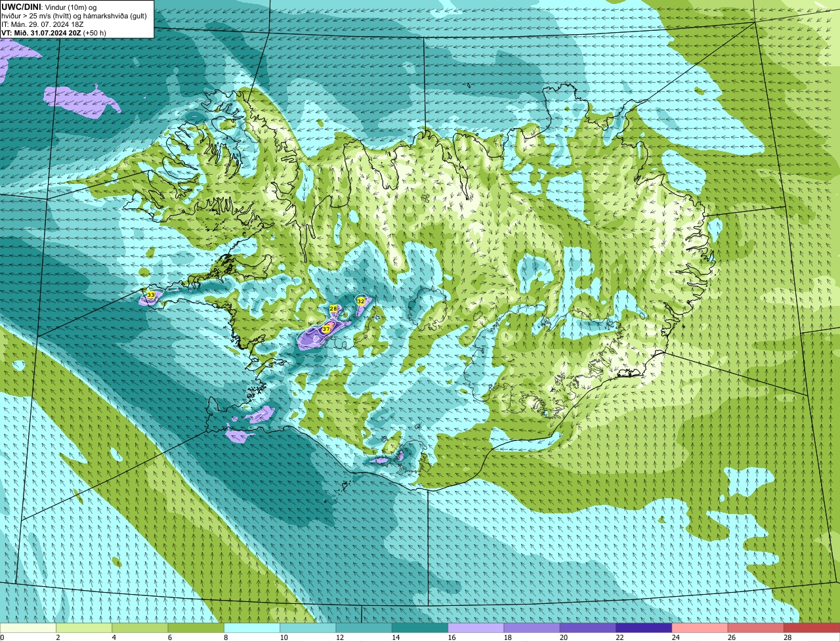Select the legend swatch between 12 and 14
The height and width of the screenshot is (642, 840).
point(364,628)
